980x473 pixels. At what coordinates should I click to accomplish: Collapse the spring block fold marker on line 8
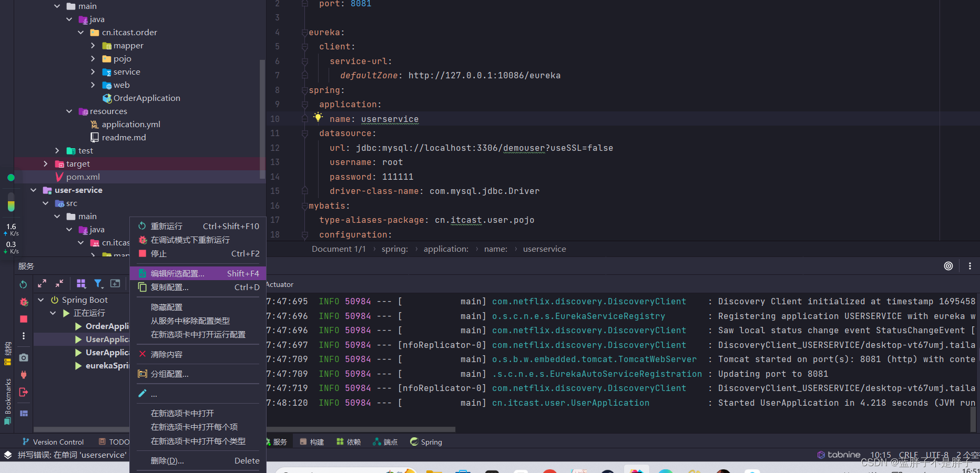point(305,90)
